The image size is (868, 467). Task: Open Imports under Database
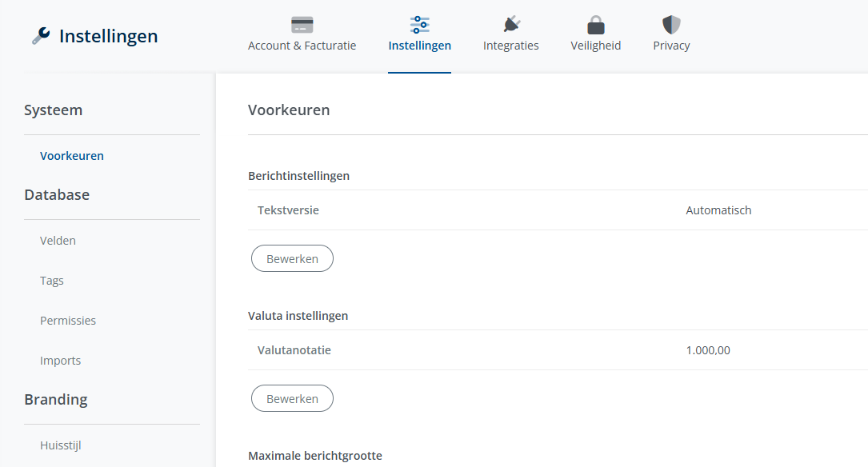click(60, 361)
